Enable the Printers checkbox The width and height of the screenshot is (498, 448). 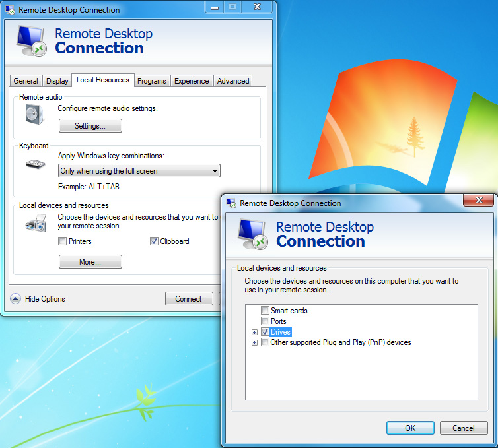(62, 241)
